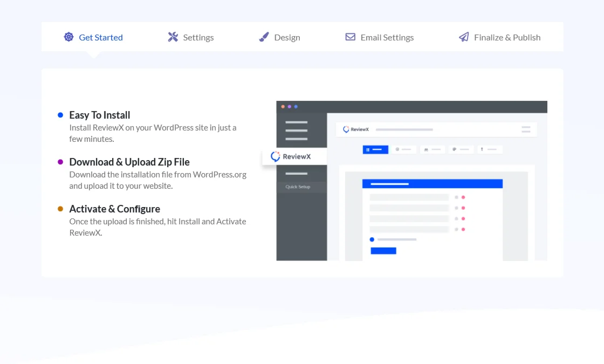Click the Get Started gear icon
Screen dimensions: 604x364
68,37
